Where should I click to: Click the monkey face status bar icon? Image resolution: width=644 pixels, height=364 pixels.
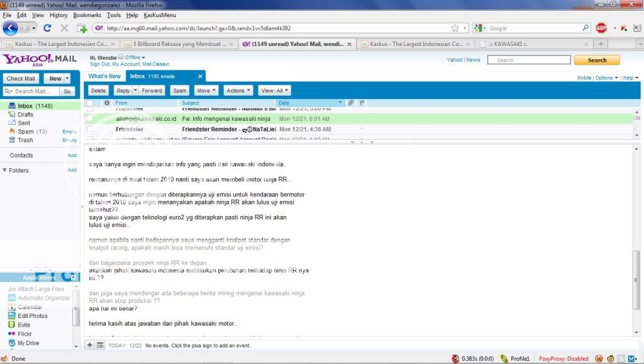[611, 359]
